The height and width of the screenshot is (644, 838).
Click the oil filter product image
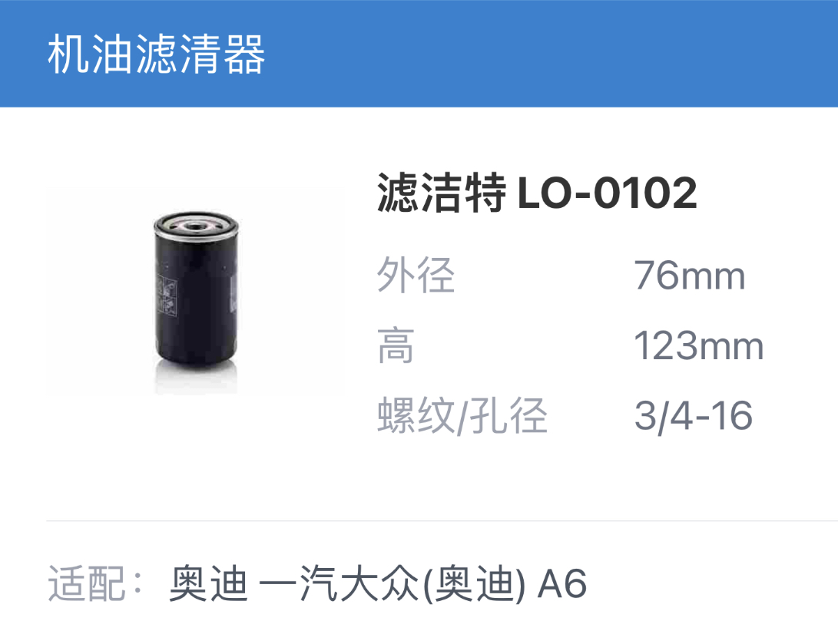tap(196, 290)
